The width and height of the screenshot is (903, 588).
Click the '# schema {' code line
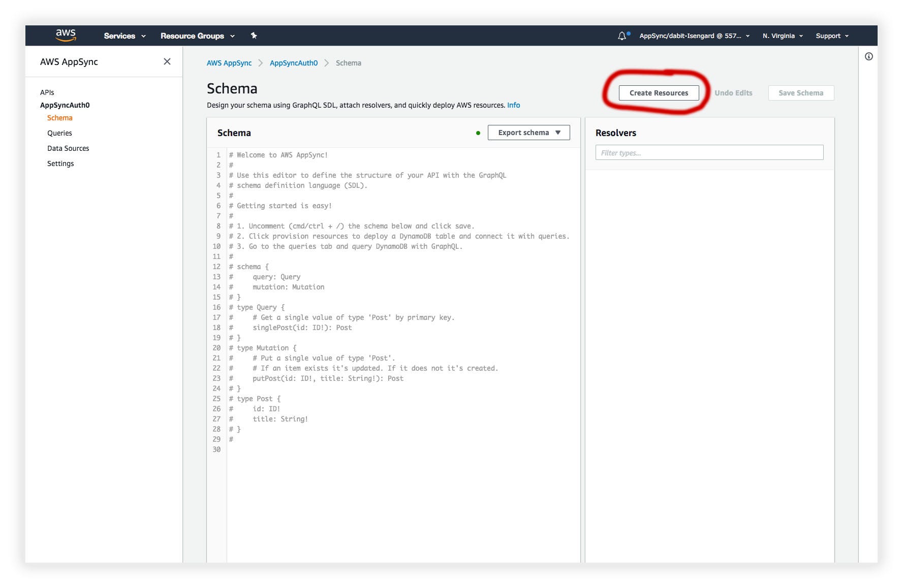pos(248,267)
